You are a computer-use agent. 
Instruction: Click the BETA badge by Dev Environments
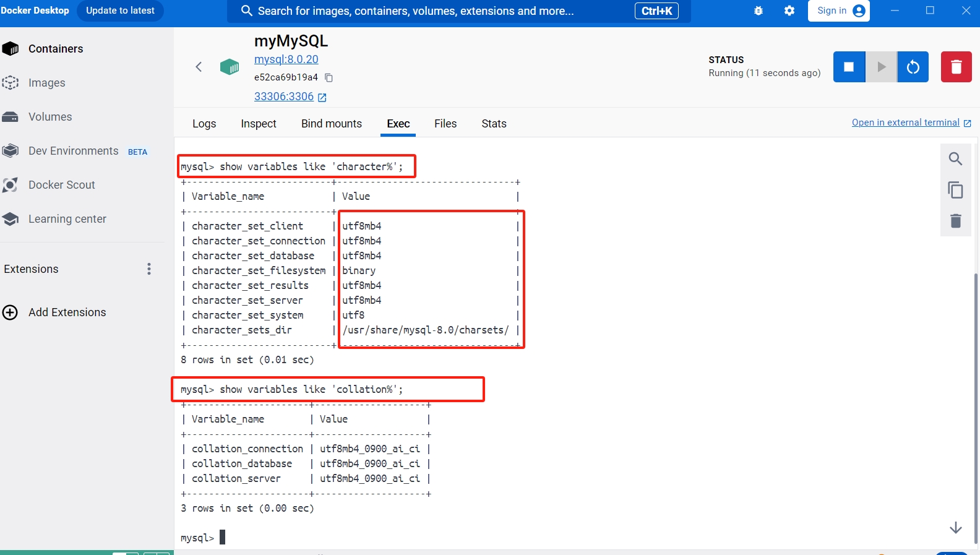pos(137,152)
